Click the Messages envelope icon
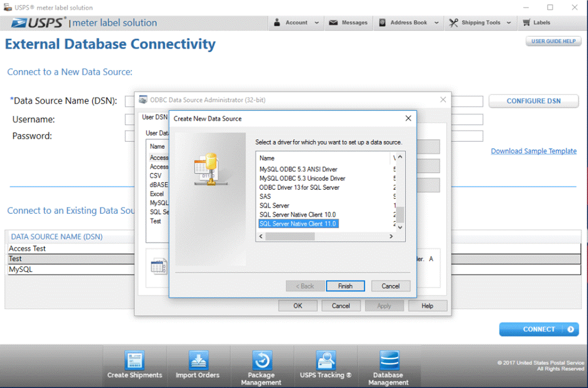The width and height of the screenshot is (588, 388). coord(333,22)
